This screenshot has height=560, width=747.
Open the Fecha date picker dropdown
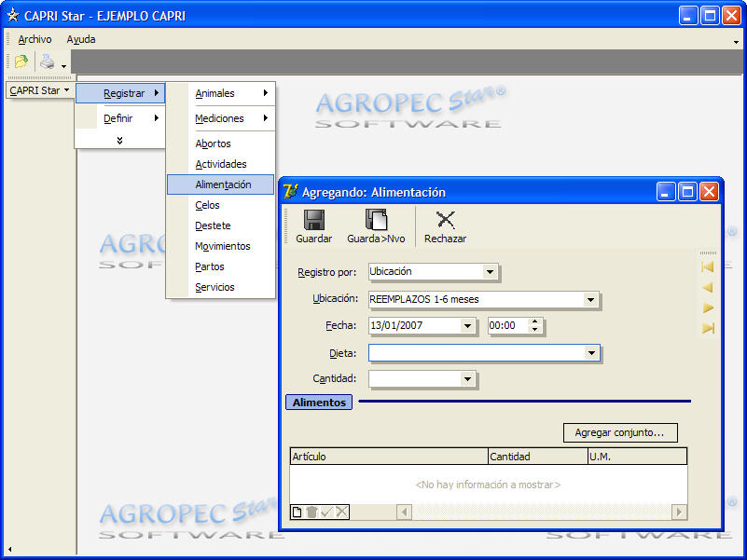(x=467, y=326)
